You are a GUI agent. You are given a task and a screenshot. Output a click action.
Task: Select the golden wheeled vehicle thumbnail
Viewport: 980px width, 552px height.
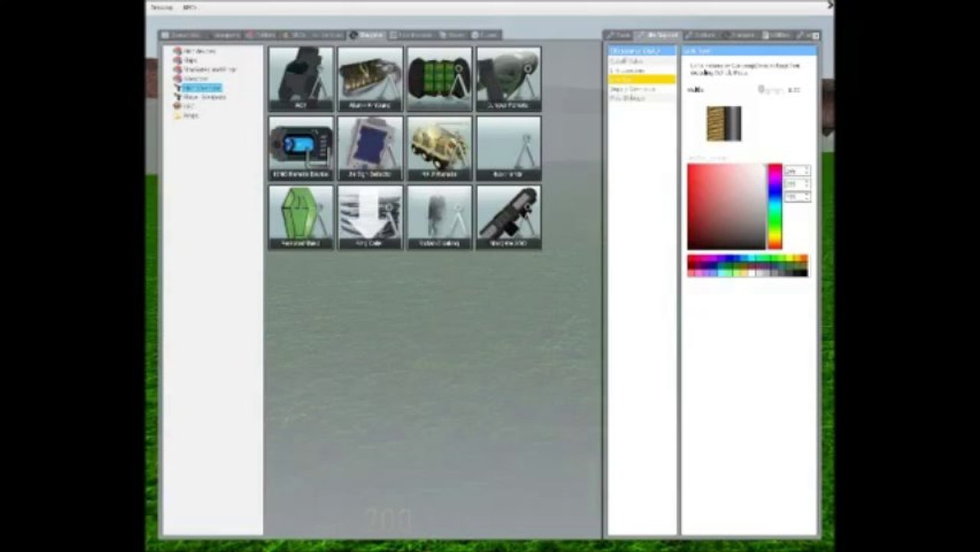tap(439, 148)
